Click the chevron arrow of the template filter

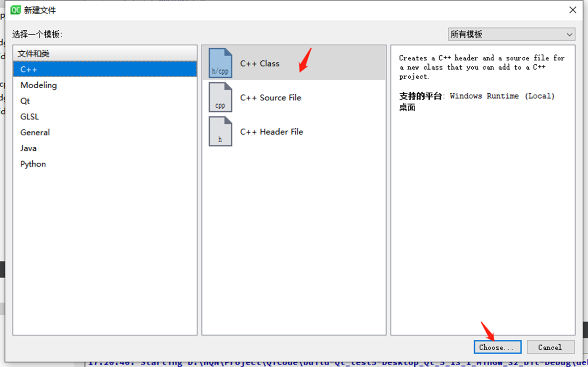tap(570, 34)
